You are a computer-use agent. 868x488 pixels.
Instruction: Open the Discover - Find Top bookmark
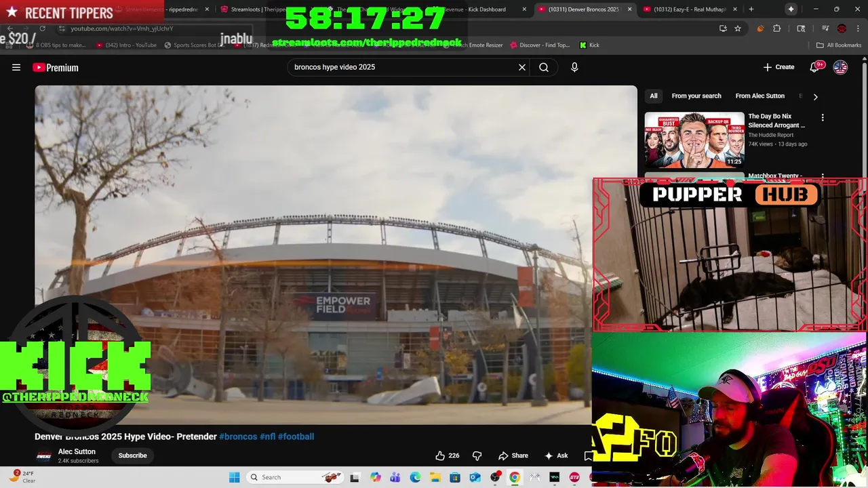(539, 45)
